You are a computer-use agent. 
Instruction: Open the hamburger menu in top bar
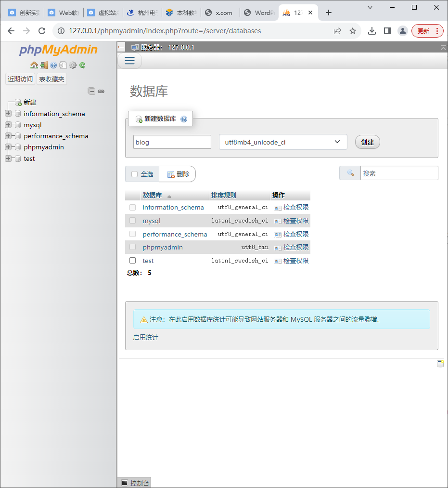coord(129,60)
